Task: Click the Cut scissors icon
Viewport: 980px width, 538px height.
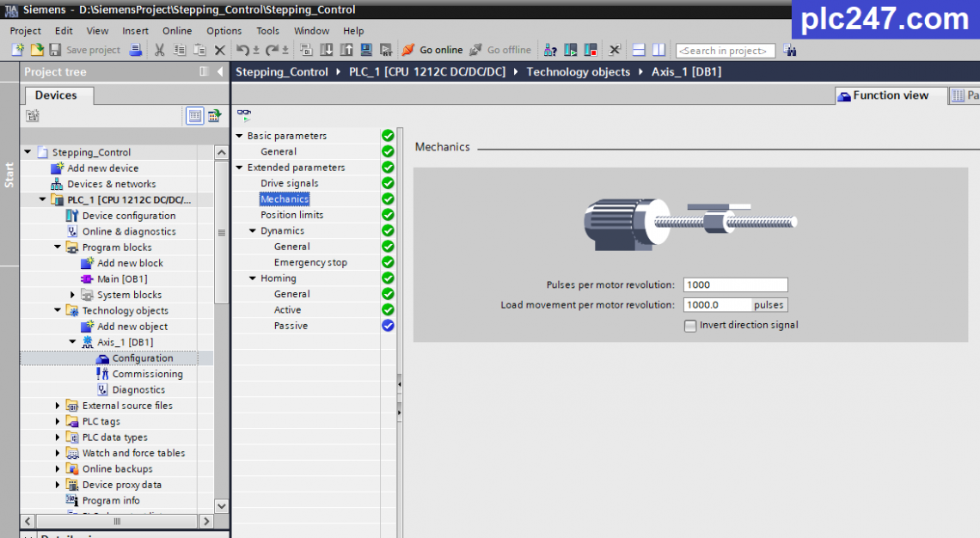Action: pos(160,50)
